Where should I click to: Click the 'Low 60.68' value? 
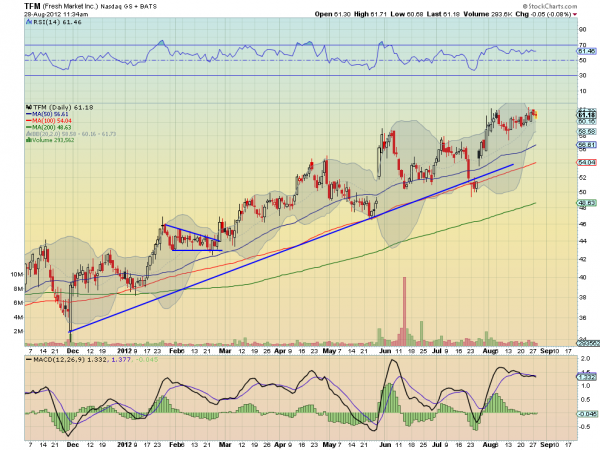point(407,14)
